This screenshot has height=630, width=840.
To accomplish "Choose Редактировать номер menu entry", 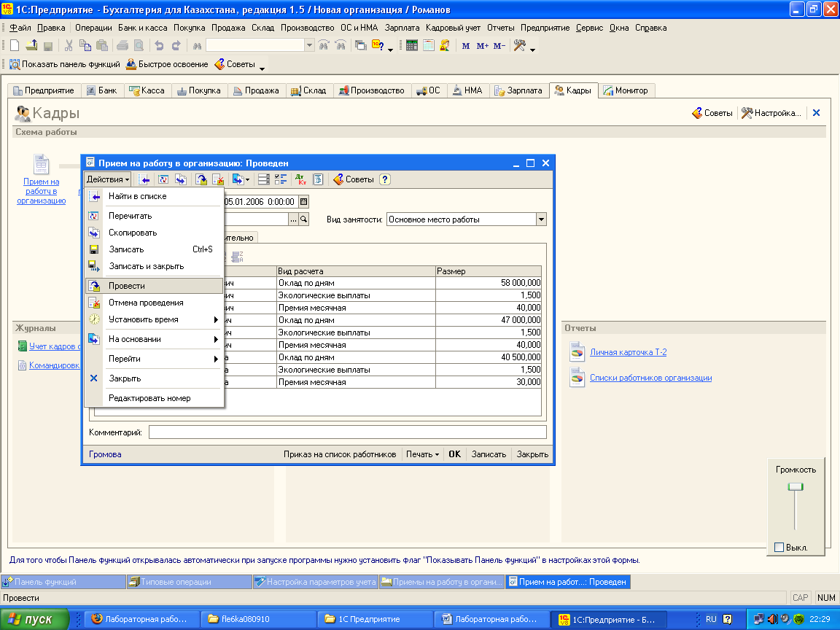I will point(155,398).
